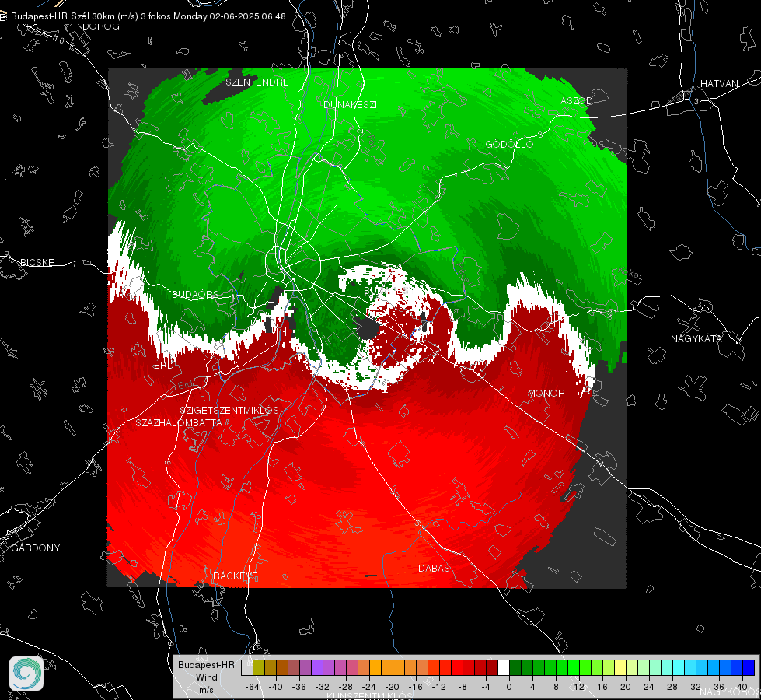Click the swirl logo icon at bottom-left
This screenshot has width=761, height=700.
tap(26, 674)
